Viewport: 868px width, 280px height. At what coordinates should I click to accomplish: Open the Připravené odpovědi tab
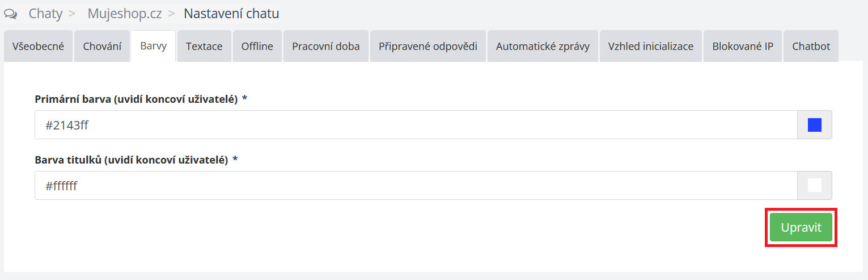429,46
